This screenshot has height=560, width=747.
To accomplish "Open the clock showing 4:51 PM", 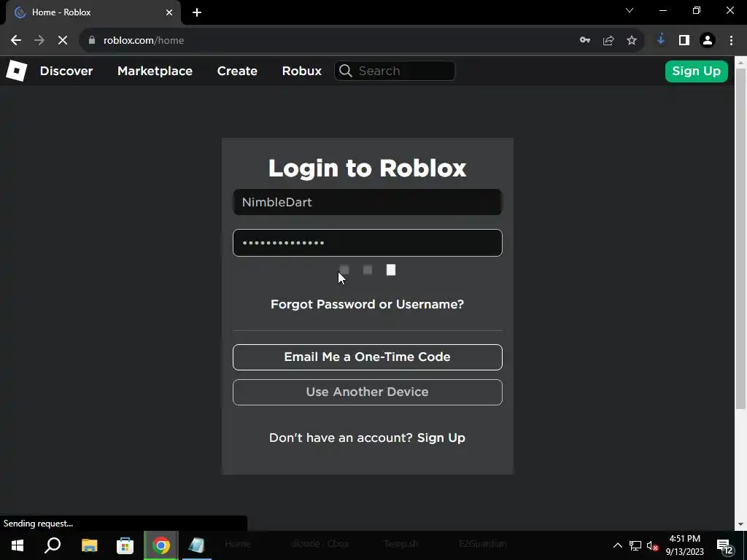I will coord(684,545).
